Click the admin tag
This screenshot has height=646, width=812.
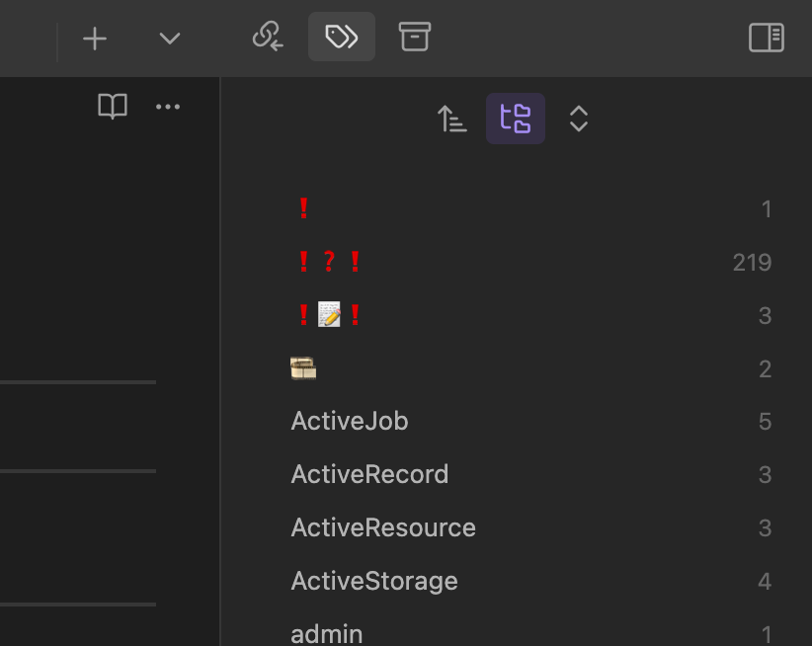pos(327,633)
